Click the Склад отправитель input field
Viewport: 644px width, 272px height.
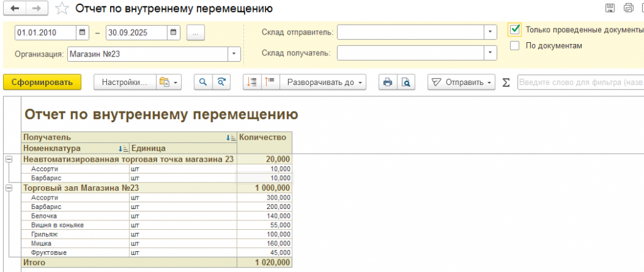411,33
